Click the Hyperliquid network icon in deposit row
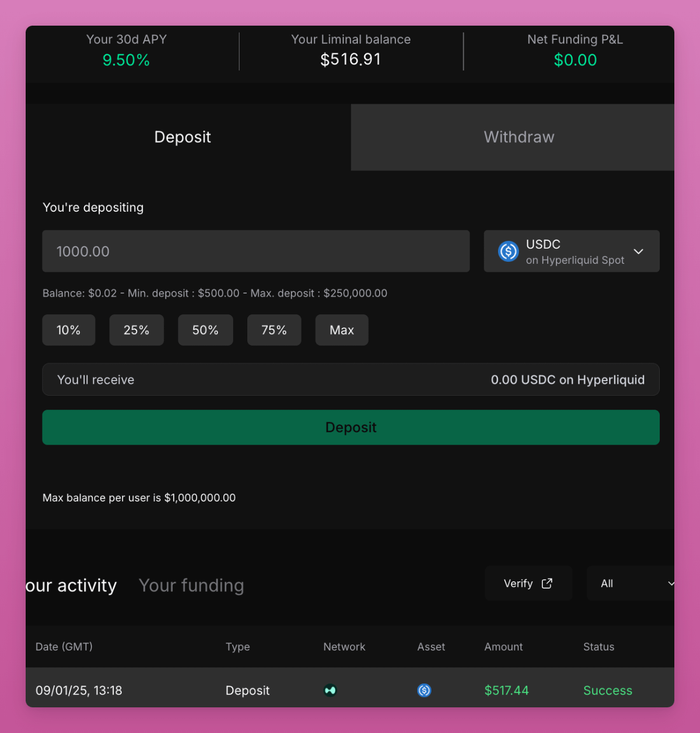Image resolution: width=700 pixels, height=733 pixels. click(330, 690)
